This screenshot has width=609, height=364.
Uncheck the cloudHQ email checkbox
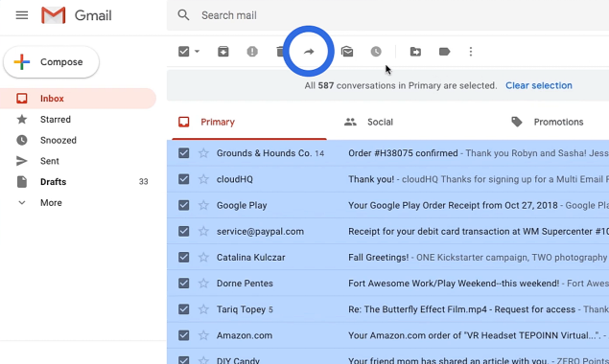pyautogui.click(x=184, y=179)
